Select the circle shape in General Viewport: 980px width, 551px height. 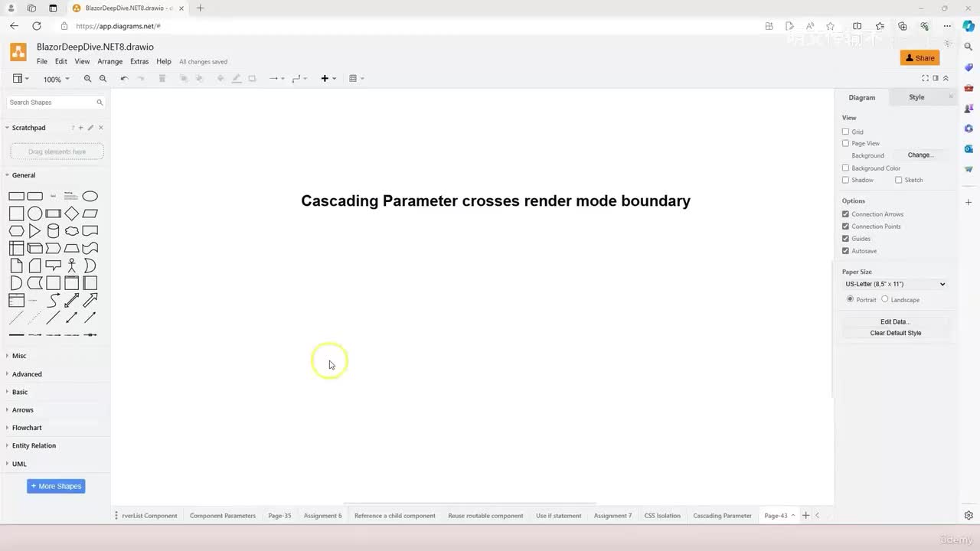(x=34, y=214)
